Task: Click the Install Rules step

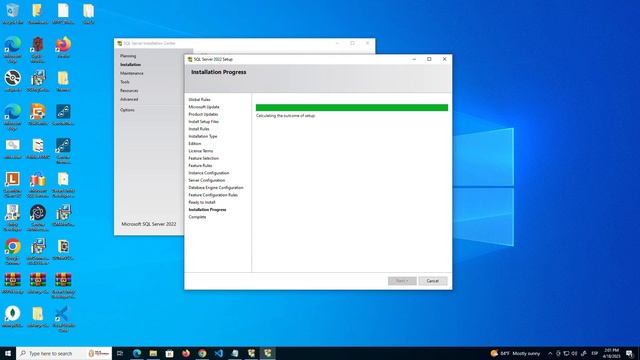Action: click(199, 129)
